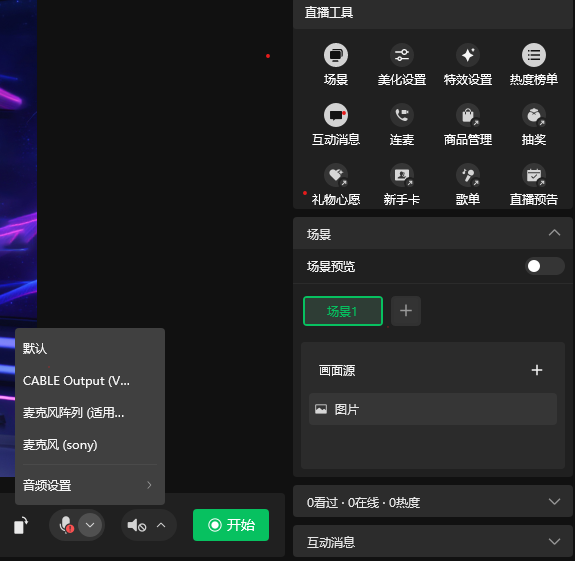Open 特效设置 effects settings
The width and height of the screenshot is (575, 561).
pos(468,55)
